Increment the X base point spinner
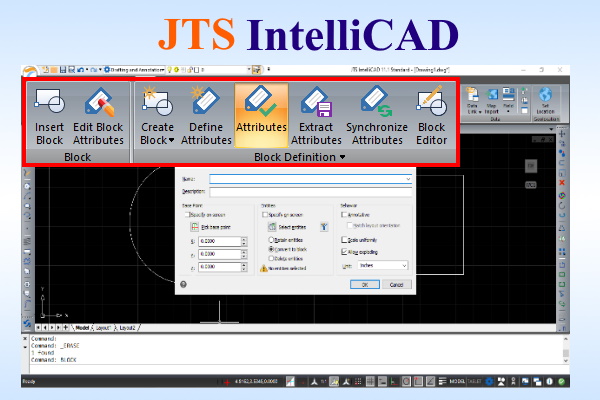Screen dimensions: 600x400 click(244, 239)
